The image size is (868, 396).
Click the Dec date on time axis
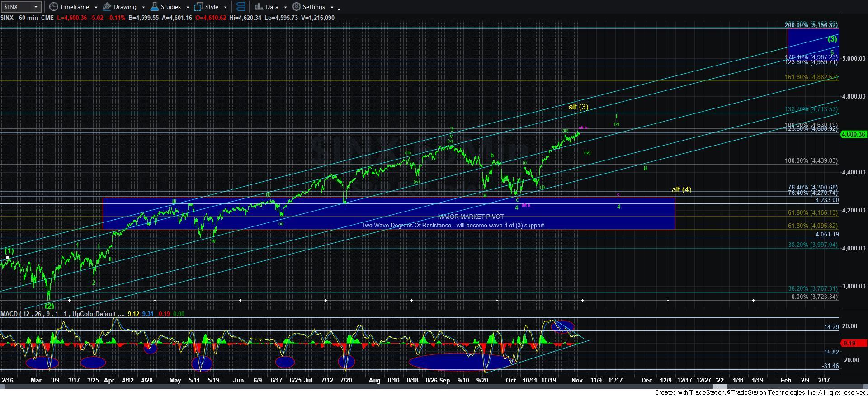[x=647, y=380]
